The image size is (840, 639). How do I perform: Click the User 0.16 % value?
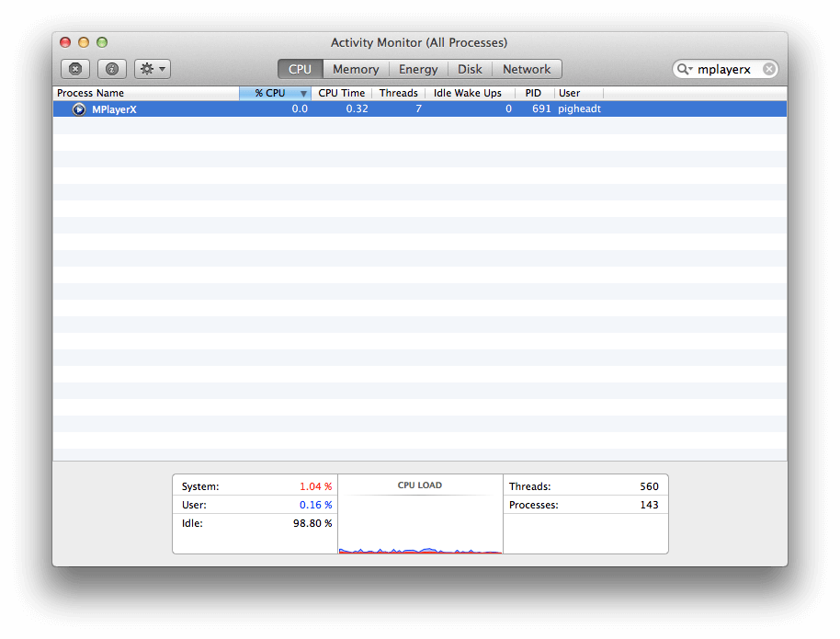pyautogui.click(x=315, y=505)
